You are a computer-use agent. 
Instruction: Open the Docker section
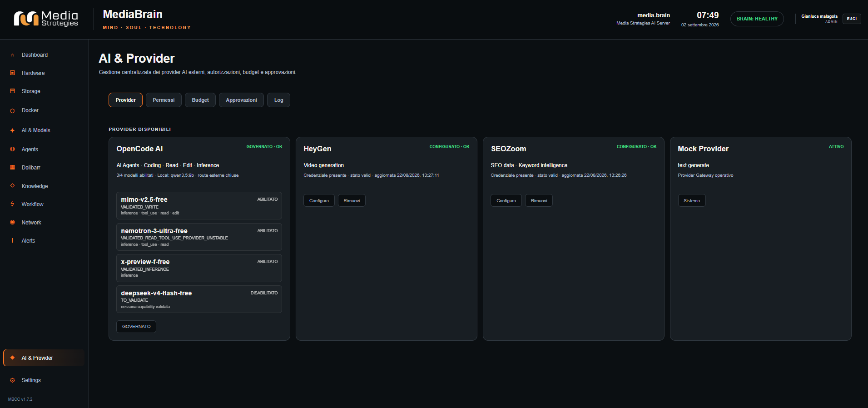pyautogui.click(x=44, y=110)
